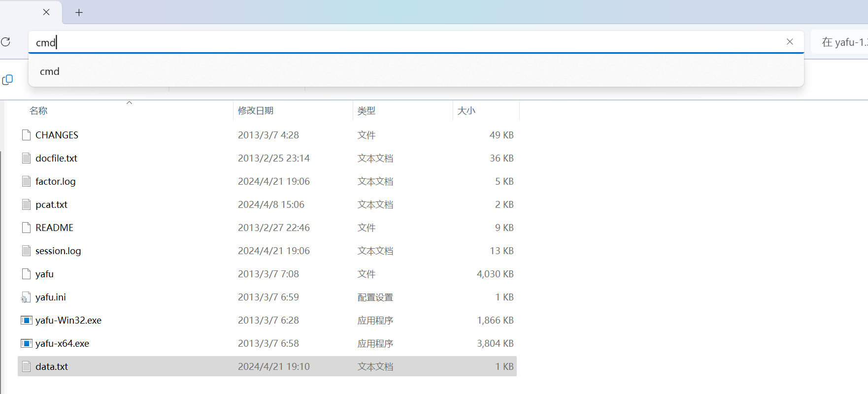Click the search box labeled 在 yafu-1
Viewport: 868px width, 394px height.
[x=839, y=42]
